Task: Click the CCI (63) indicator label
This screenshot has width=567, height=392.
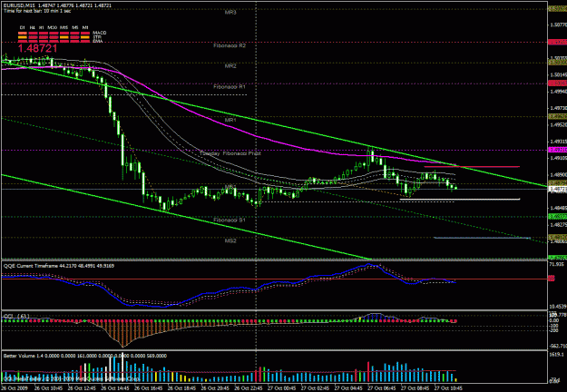Action: [x=16, y=317]
